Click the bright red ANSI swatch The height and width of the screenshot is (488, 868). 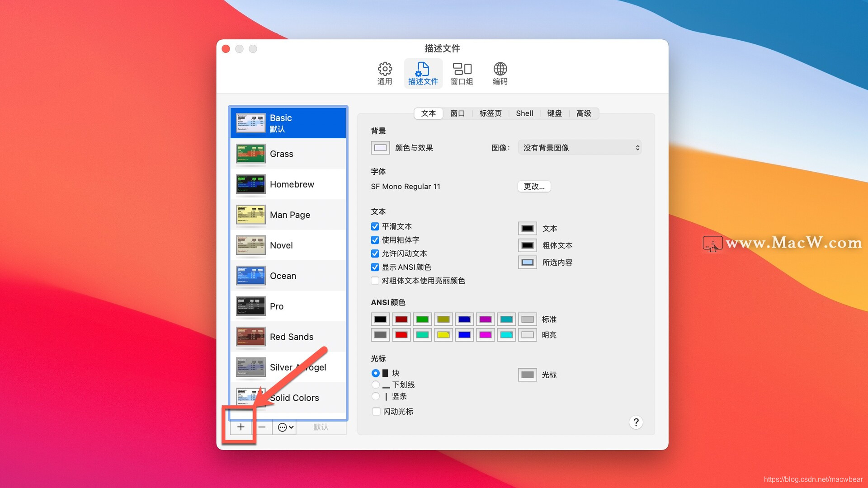401,335
